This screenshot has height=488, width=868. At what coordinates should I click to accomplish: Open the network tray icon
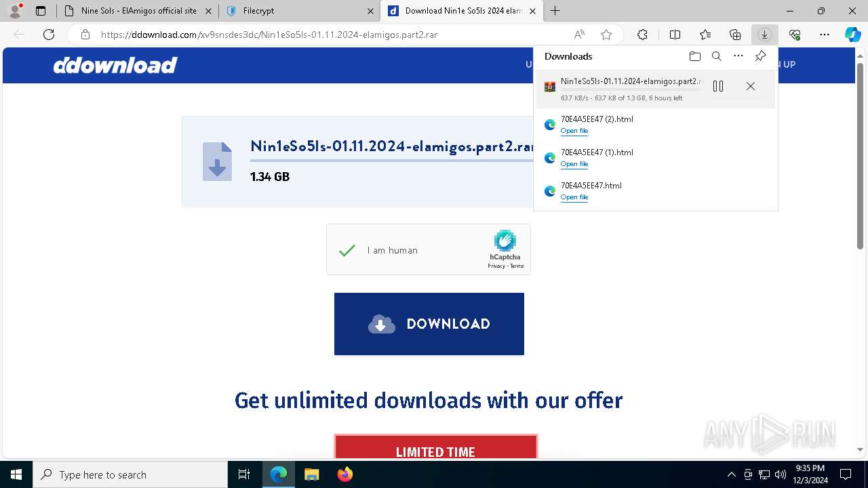[x=764, y=474]
